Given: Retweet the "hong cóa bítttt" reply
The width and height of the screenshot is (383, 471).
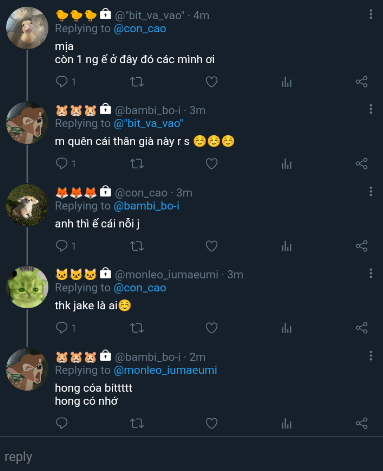Looking at the screenshot, I should (x=137, y=423).
